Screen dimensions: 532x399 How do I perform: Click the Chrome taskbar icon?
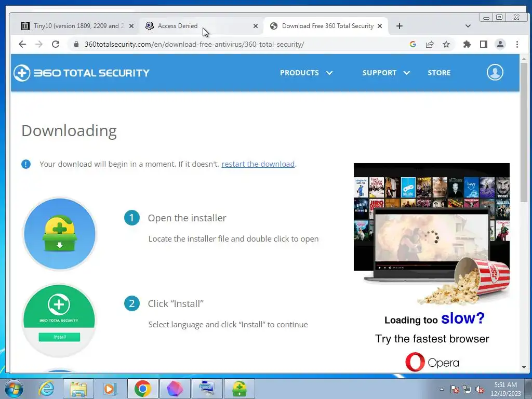[142, 389]
